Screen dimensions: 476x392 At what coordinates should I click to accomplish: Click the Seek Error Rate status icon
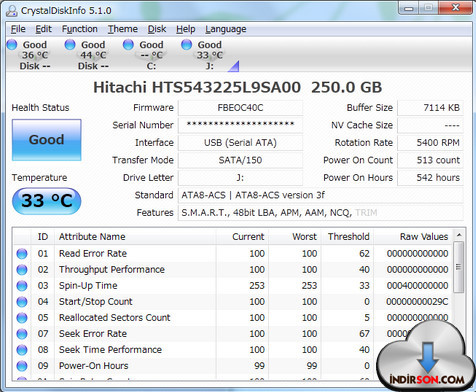tap(22, 334)
